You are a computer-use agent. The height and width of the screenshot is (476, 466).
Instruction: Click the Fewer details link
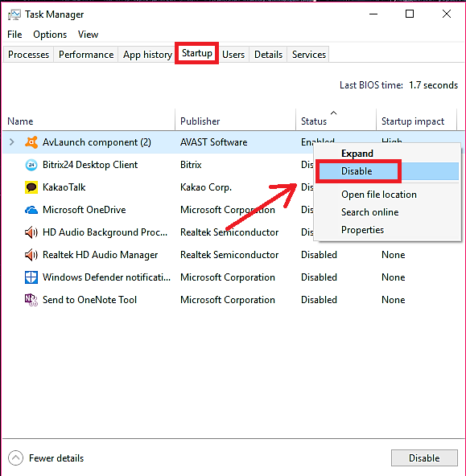(56, 458)
